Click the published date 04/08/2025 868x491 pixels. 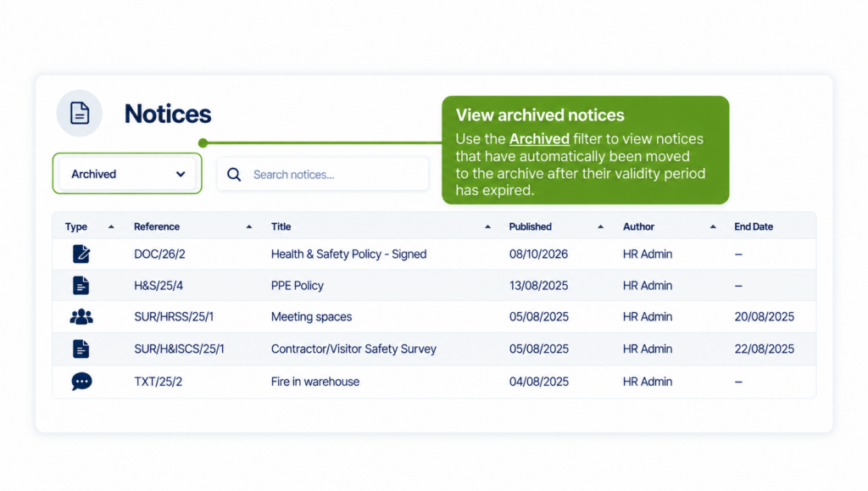[538, 382]
